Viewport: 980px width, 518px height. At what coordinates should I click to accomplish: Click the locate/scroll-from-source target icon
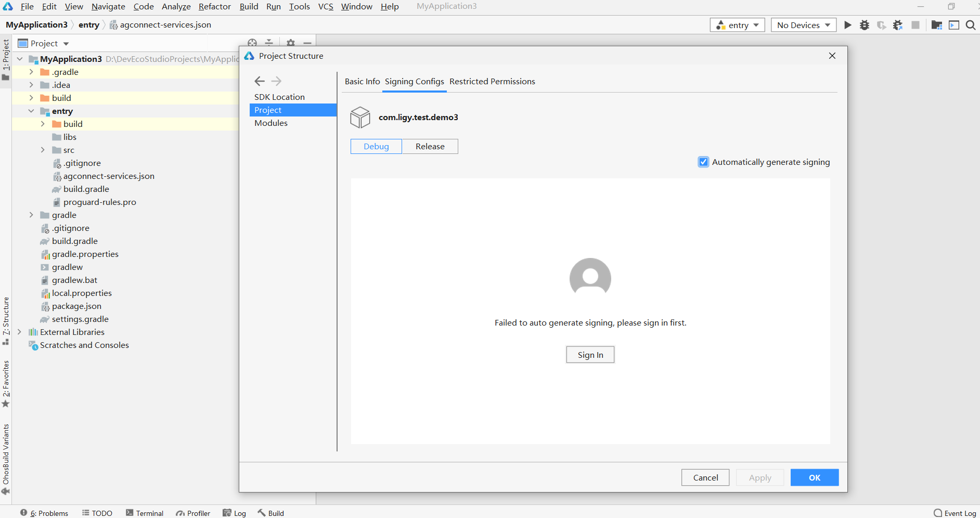click(x=252, y=43)
